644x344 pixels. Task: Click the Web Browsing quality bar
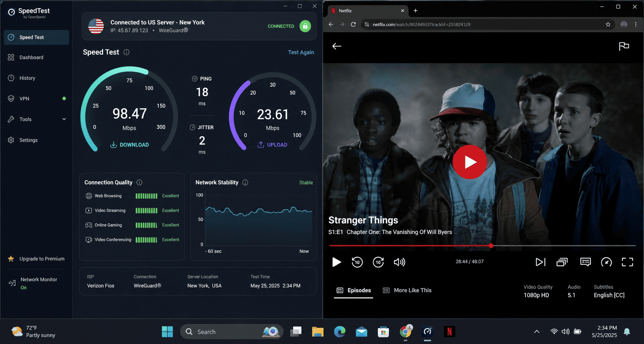[x=146, y=196]
